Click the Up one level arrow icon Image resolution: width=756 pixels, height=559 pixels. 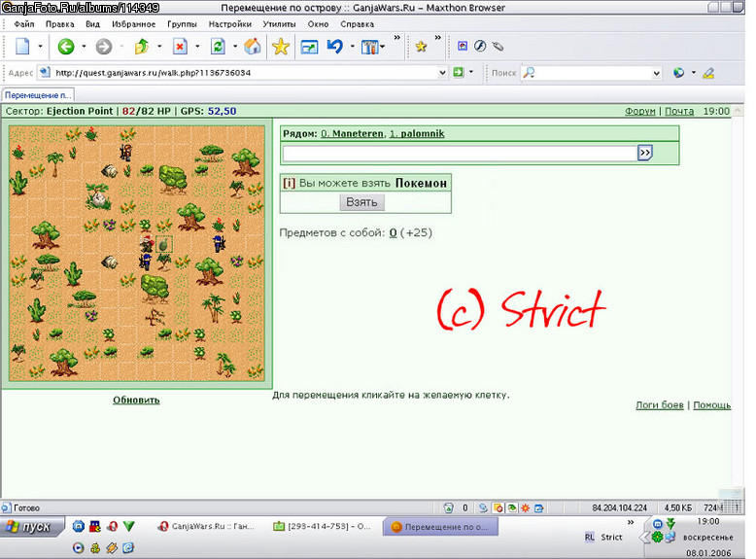[x=142, y=47]
